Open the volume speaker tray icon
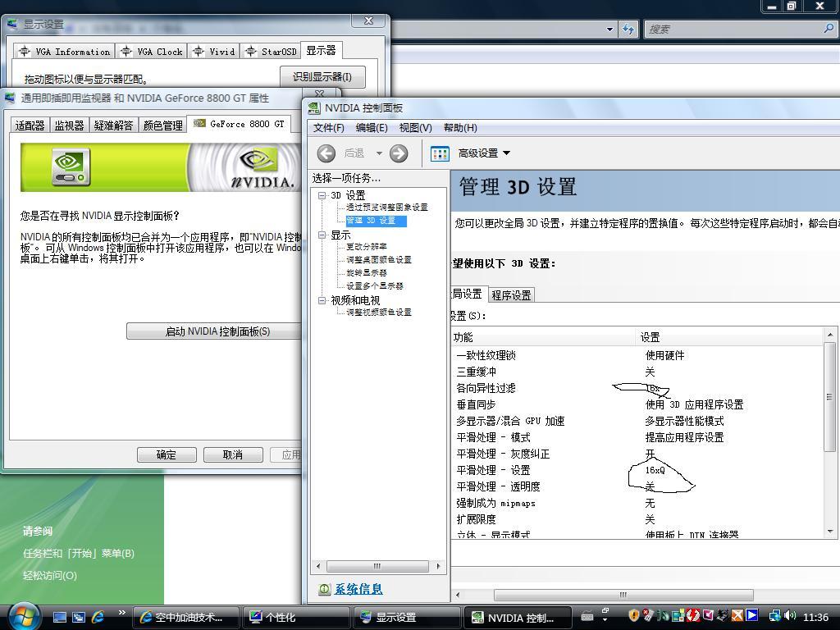Image resolution: width=840 pixels, height=630 pixels. 790,616
